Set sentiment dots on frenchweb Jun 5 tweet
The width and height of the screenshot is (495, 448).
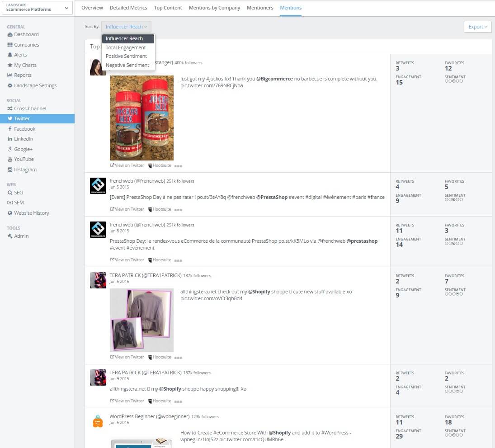[454, 199]
